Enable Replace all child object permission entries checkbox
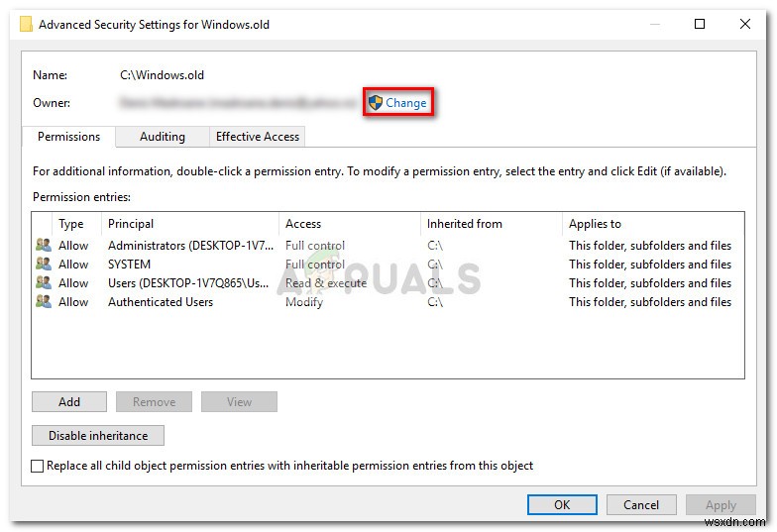 38,466
